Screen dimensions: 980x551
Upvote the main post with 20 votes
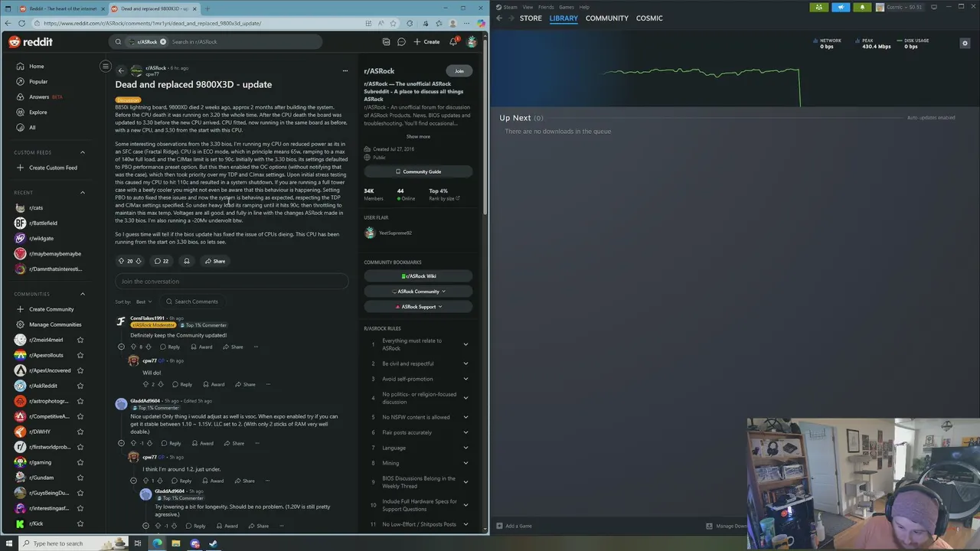(x=121, y=261)
